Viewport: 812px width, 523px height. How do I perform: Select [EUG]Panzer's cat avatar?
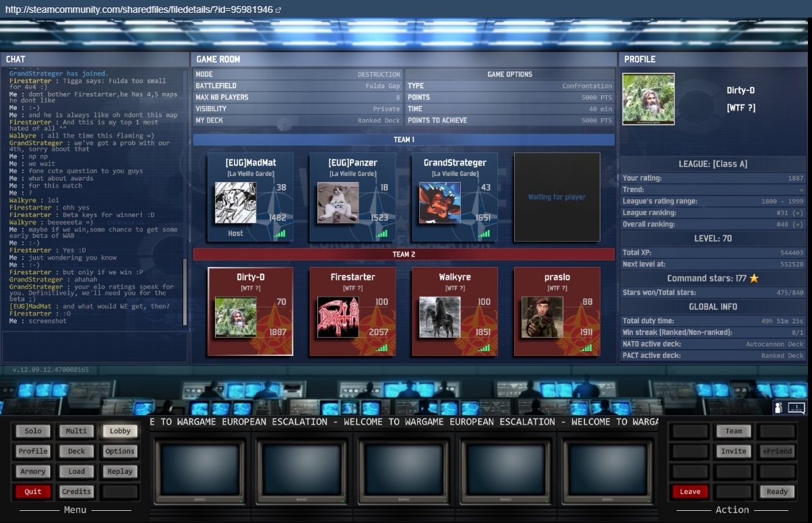[338, 203]
